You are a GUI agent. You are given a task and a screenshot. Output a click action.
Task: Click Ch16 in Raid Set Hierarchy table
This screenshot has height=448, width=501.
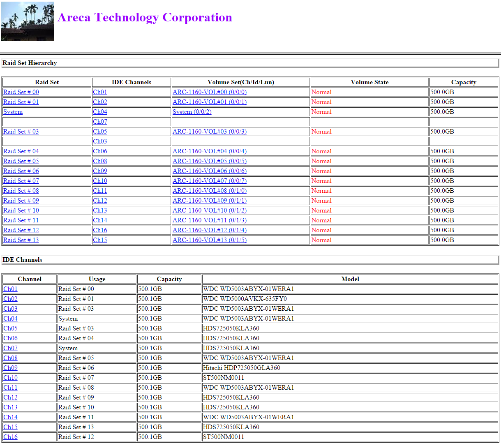coord(100,230)
